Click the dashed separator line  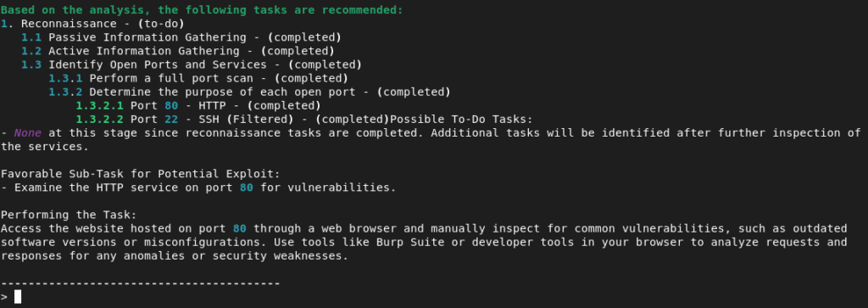pyautogui.click(x=141, y=283)
